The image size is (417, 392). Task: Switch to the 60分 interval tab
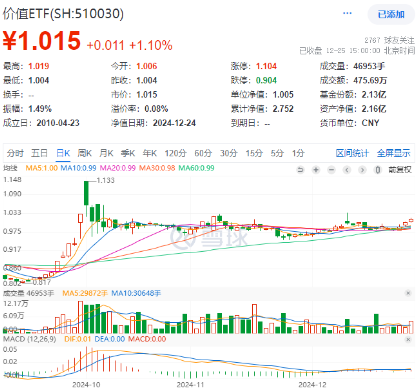pos(203,153)
